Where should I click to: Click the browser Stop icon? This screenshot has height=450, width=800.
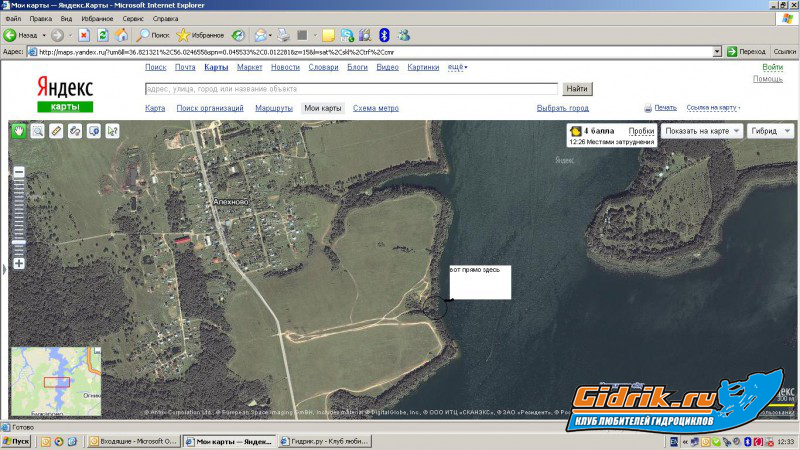pyautogui.click(x=84, y=35)
